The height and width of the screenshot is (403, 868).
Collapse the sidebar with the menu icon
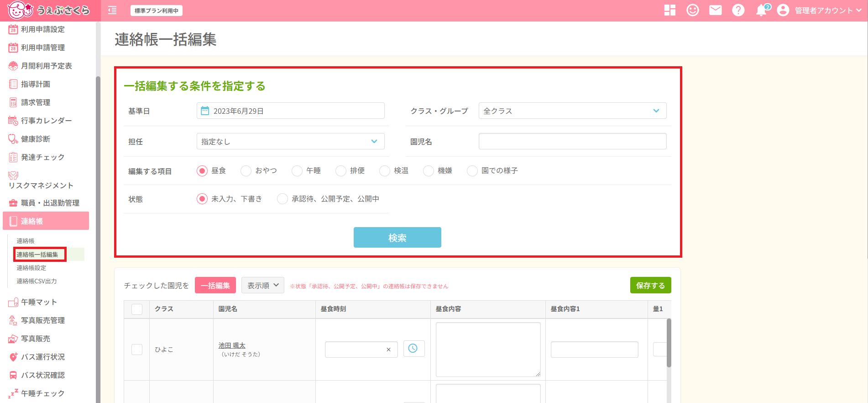coord(112,11)
